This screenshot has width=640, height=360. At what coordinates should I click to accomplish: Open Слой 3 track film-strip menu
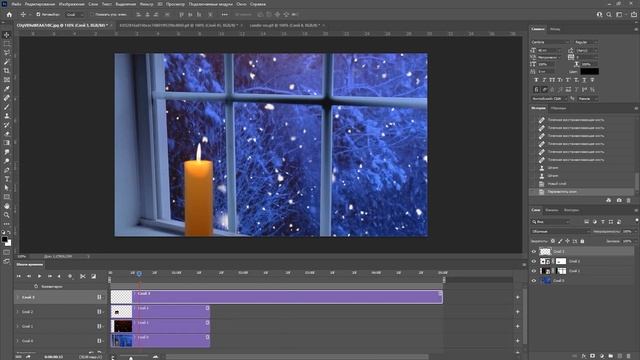tap(100, 298)
